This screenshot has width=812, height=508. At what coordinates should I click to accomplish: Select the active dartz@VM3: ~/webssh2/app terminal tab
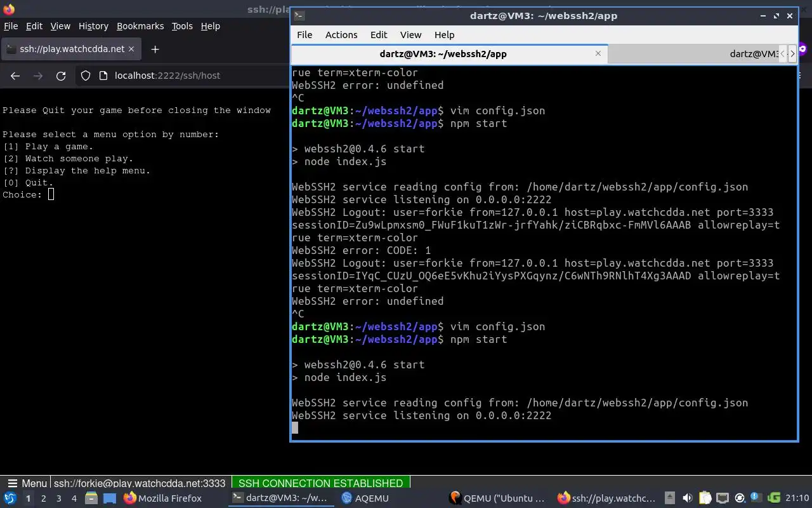click(449, 54)
